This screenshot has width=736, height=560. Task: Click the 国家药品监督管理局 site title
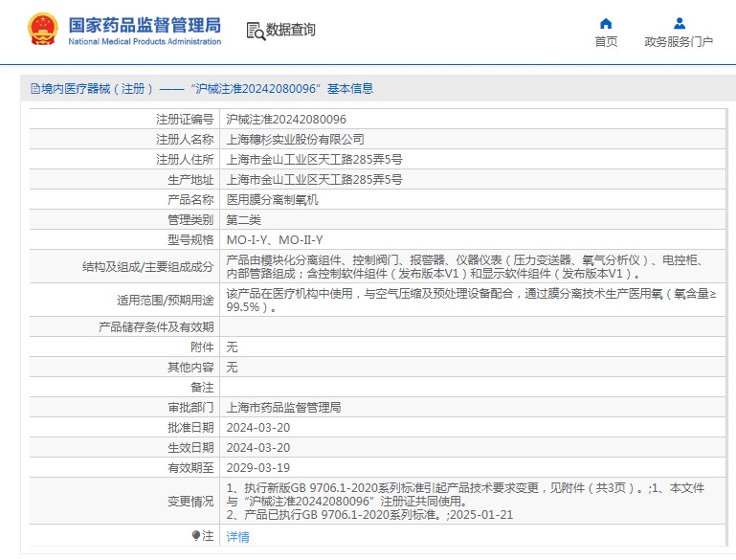click(145, 24)
